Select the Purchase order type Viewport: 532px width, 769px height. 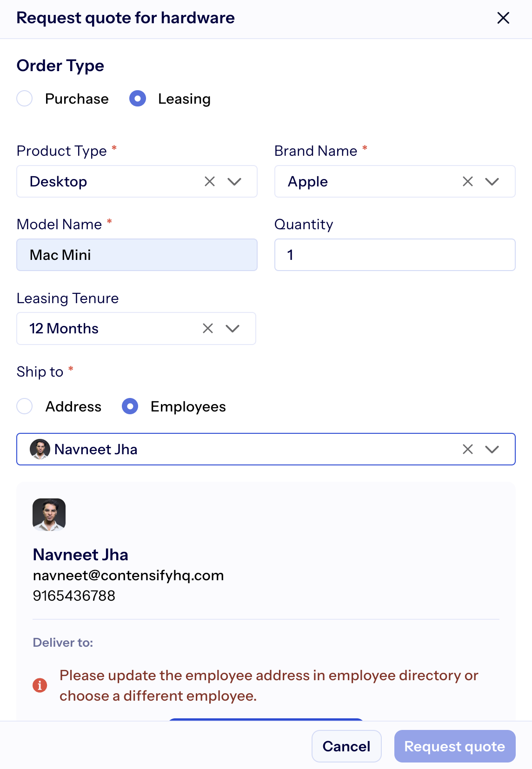(25, 99)
